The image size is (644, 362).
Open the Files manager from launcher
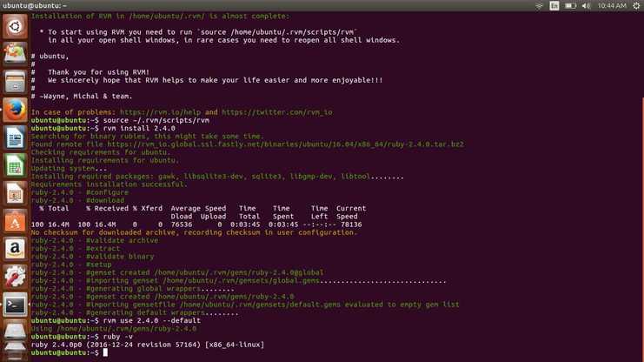15,82
